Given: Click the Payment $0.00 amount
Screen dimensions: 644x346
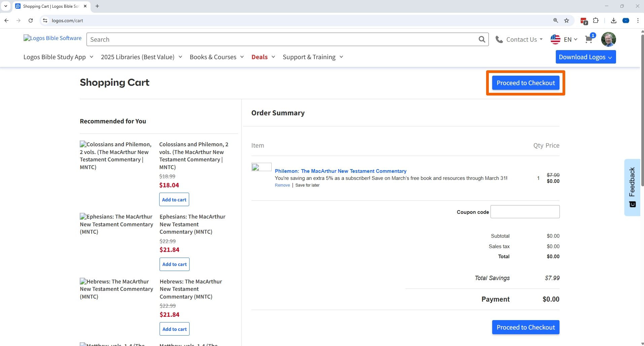Looking at the screenshot, I should click(x=551, y=299).
